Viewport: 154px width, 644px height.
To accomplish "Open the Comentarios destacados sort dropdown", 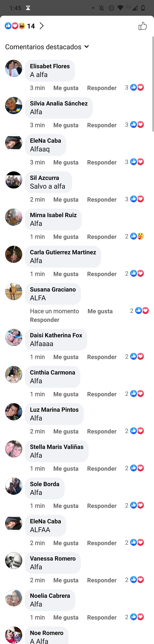I will coord(47,47).
